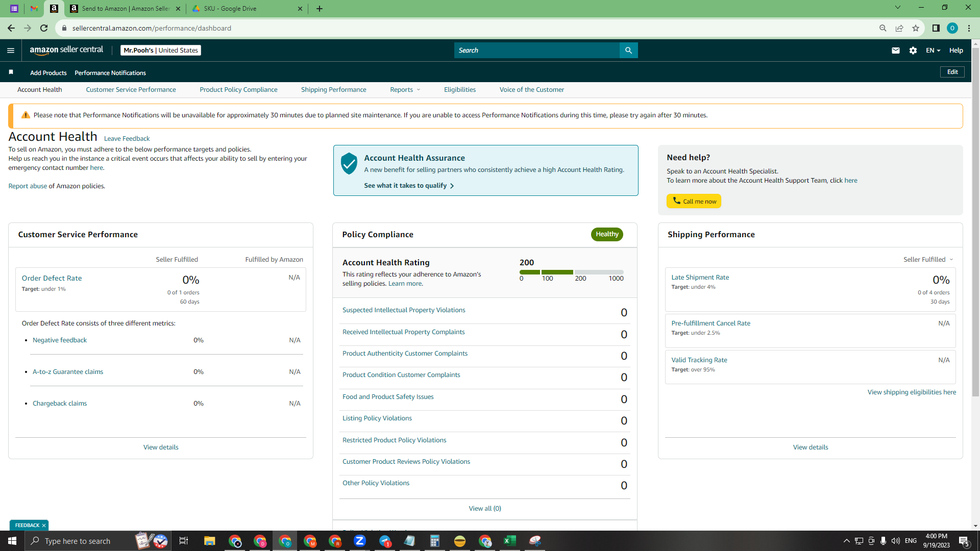The width and height of the screenshot is (980, 551).
Task: Open the browser side panel icon
Action: click(x=936, y=28)
